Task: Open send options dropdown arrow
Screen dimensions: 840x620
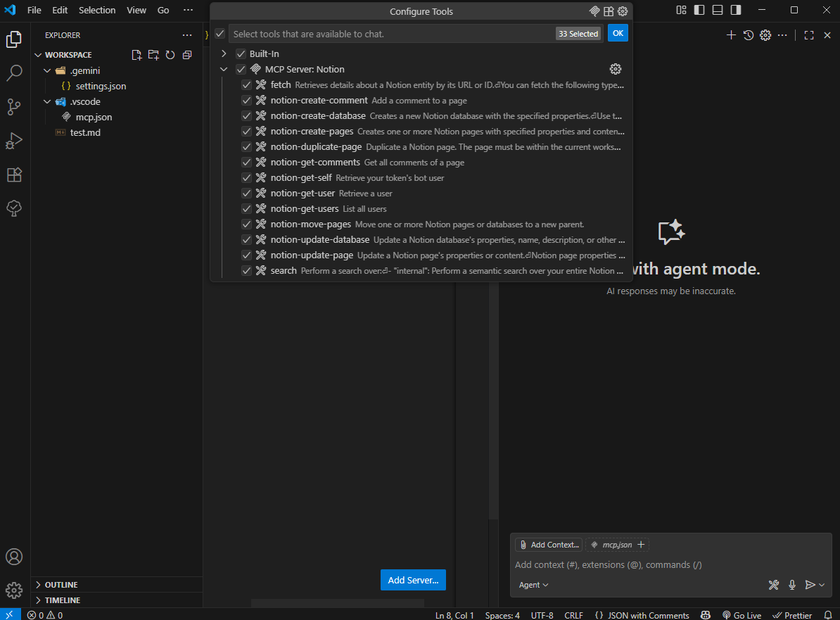Action: (x=822, y=585)
